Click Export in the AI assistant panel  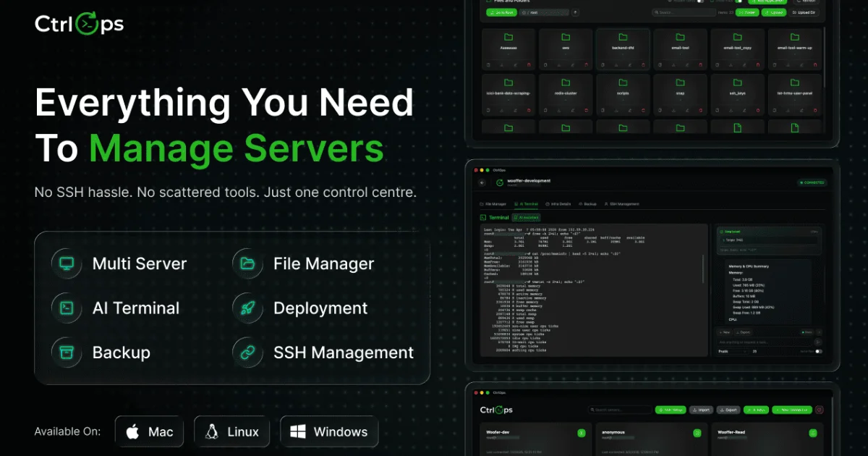point(743,332)
